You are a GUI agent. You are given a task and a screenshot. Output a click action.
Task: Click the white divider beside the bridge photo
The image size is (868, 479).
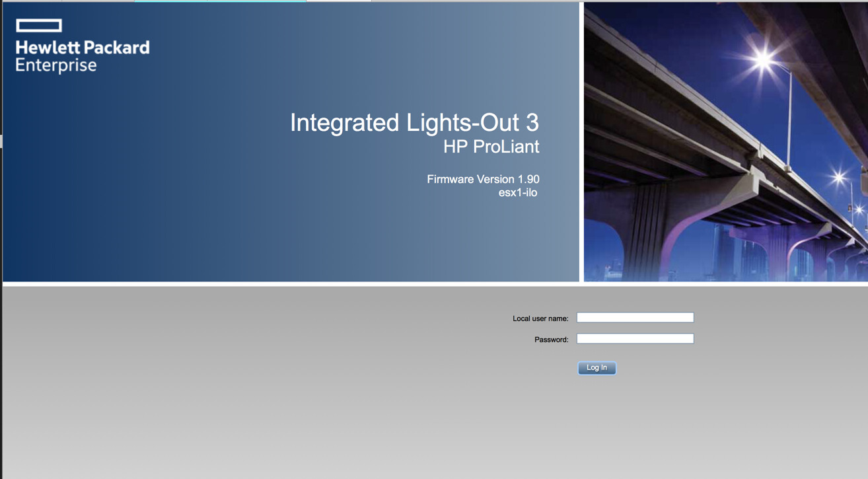(581, 142)
